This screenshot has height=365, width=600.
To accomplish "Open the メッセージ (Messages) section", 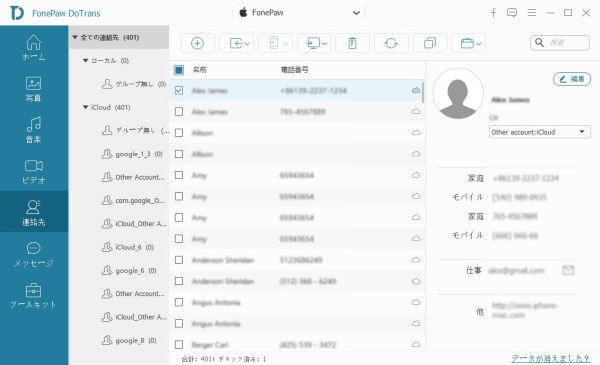I will point(34,254).
